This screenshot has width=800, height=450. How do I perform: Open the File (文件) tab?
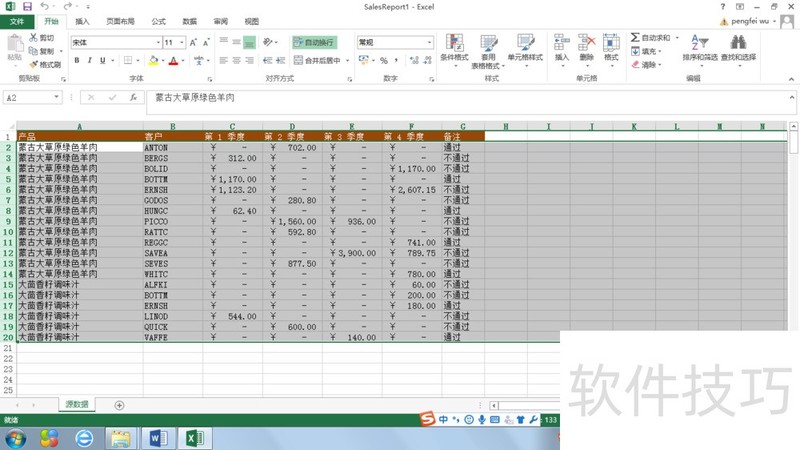[x=17, y=21]
